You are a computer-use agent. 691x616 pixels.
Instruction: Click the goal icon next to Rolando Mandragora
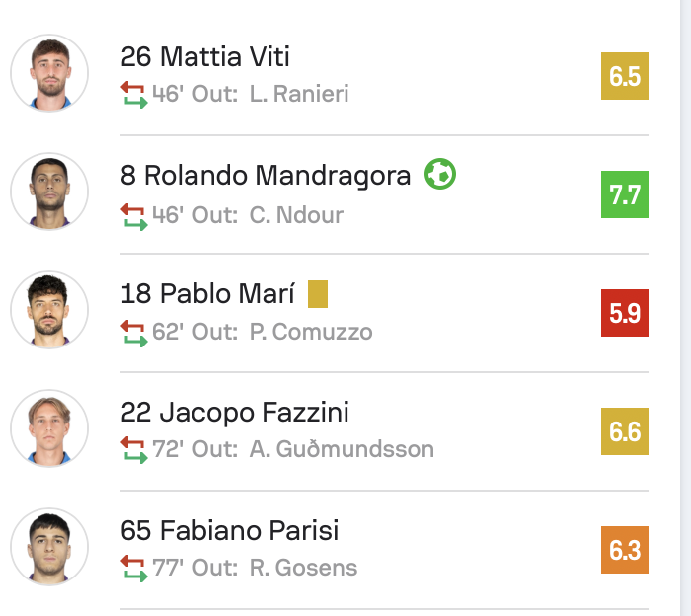pyautogui.click(x=440, y=175)
